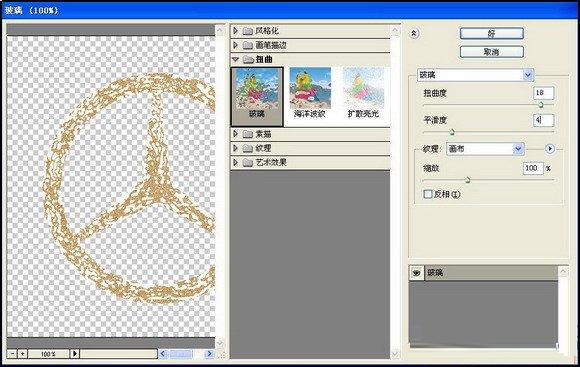Toggle eye visibility of 玻璃 effect layer
This screenshot has width=580, height=367.
417,273
